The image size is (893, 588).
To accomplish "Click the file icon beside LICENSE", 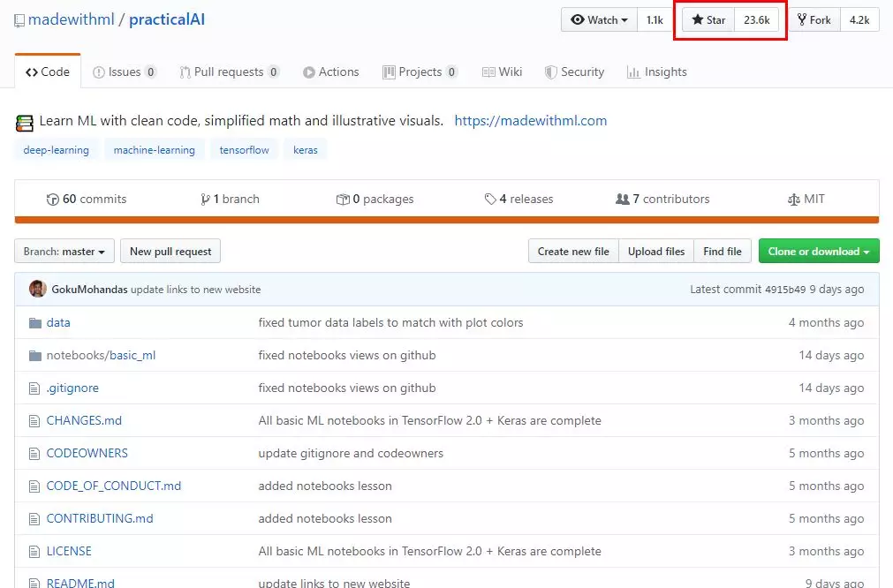I will [x=34, y=552].
